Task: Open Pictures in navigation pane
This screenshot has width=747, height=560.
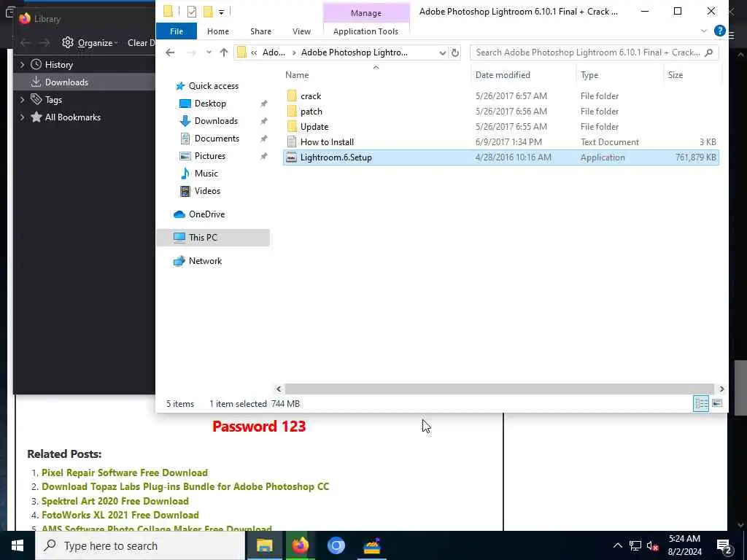Action: pos(209,156)
